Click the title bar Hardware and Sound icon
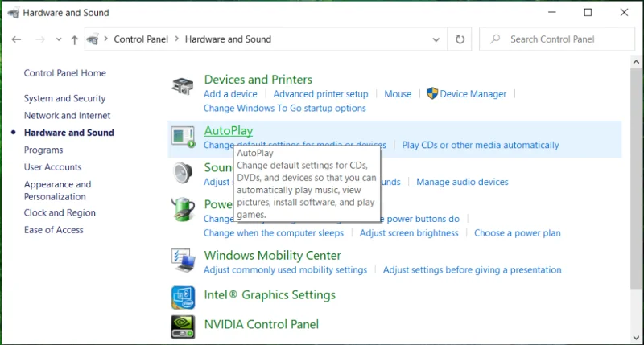This screenshot has height=345, width=644. pos(13,13)
